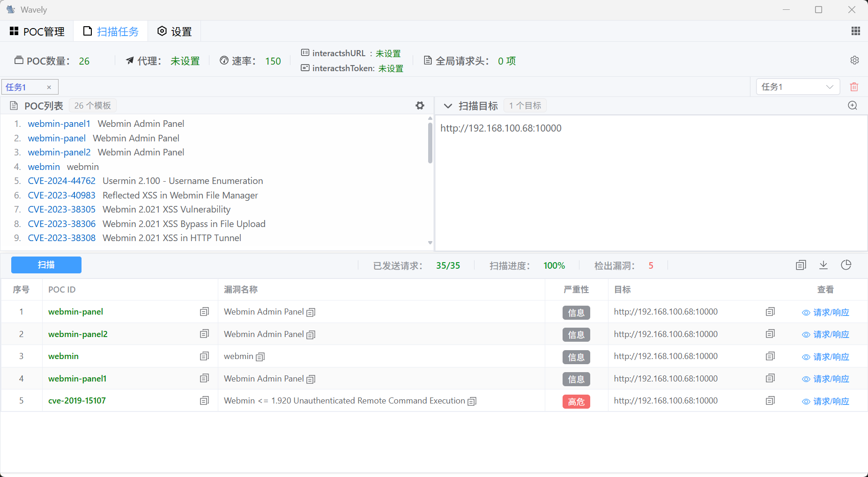Click the 全局请求头 0 项 value
The image size is (868, 477).
507,61
